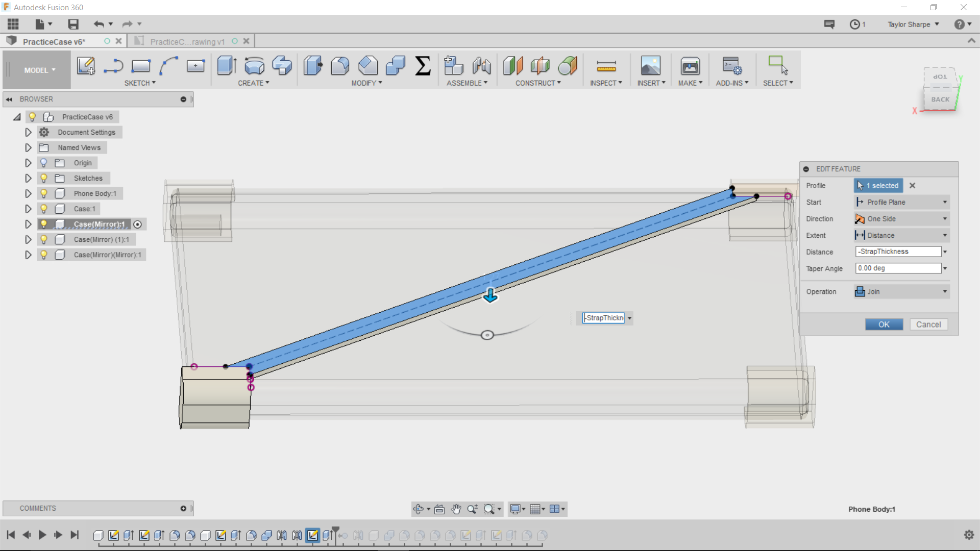Click the Create Sketch tool icon
Image resolution: width=980 pixels, height=551 pixels.
(86, 66)
